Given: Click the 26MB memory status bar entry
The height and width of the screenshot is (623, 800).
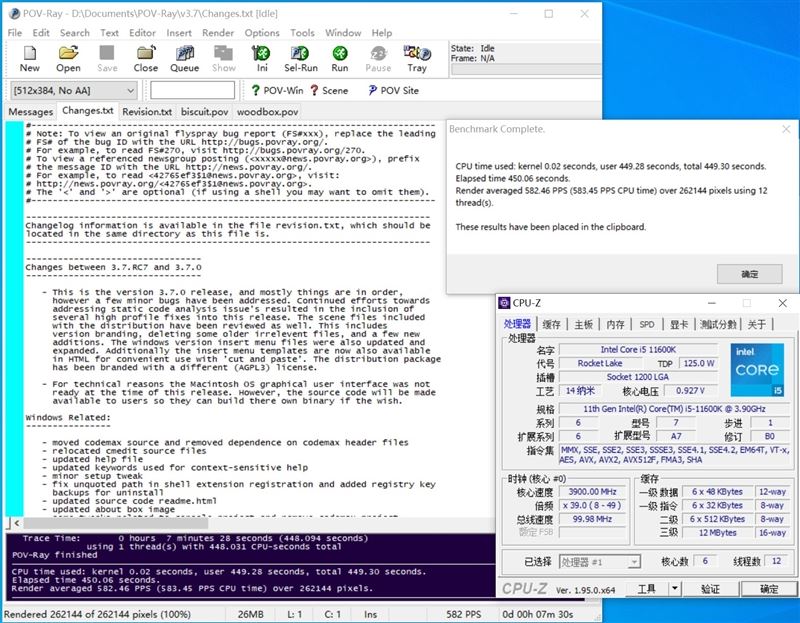Looking at the screenshot, I should click(251, 614).
